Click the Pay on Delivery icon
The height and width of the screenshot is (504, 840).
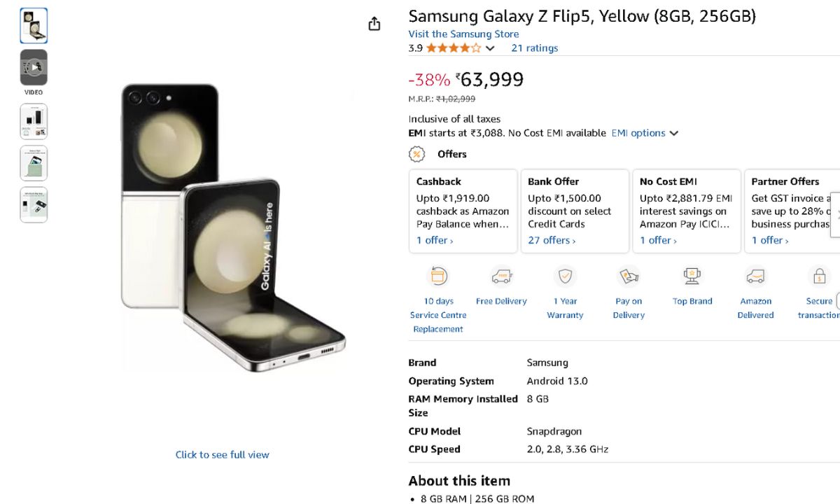click(x=629, y=276)
